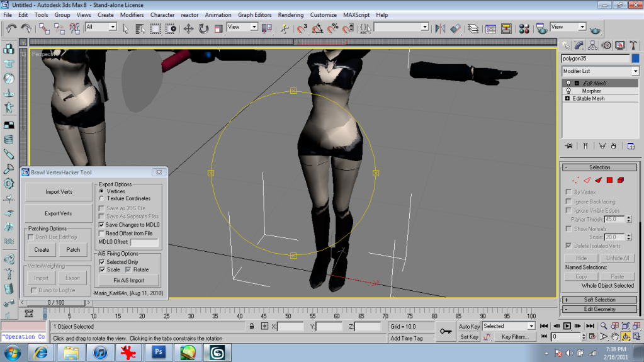Click the polygon35 object color swatch

click(635, 59)
